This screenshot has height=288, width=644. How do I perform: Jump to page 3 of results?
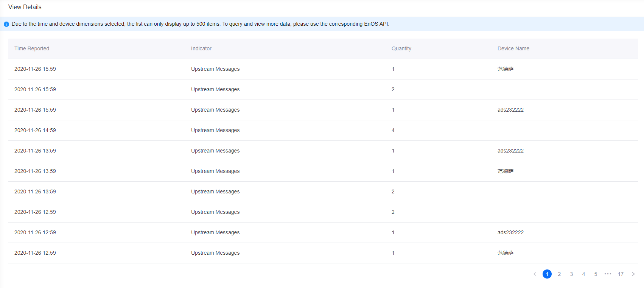click(x=571, y=274)
